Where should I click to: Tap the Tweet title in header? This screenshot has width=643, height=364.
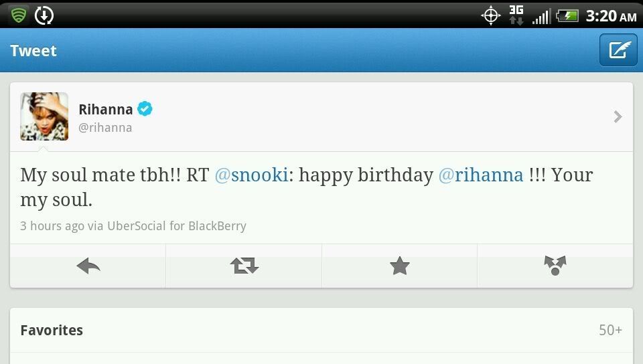pyautogui.click(x=33, y=51)
